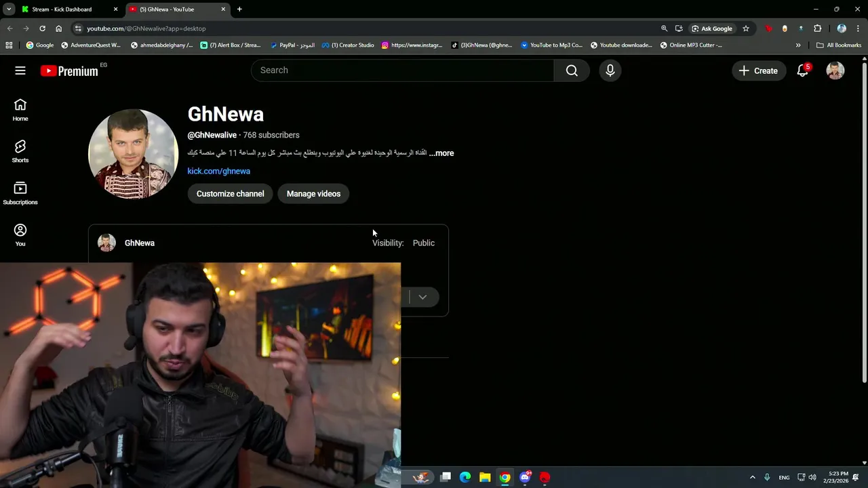
Task: Open the red bird extension icon
Action: 768,28
